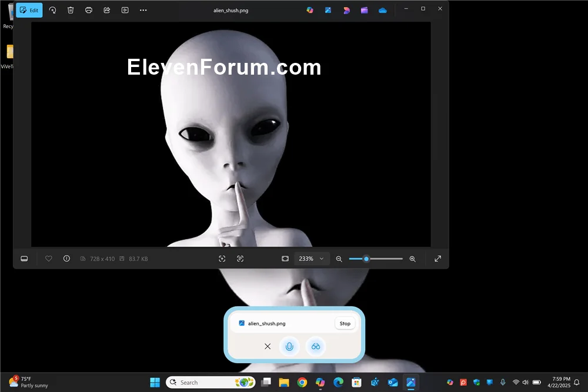
Task: Rotate the image using the rotate icon
Action: click(52, 10)
